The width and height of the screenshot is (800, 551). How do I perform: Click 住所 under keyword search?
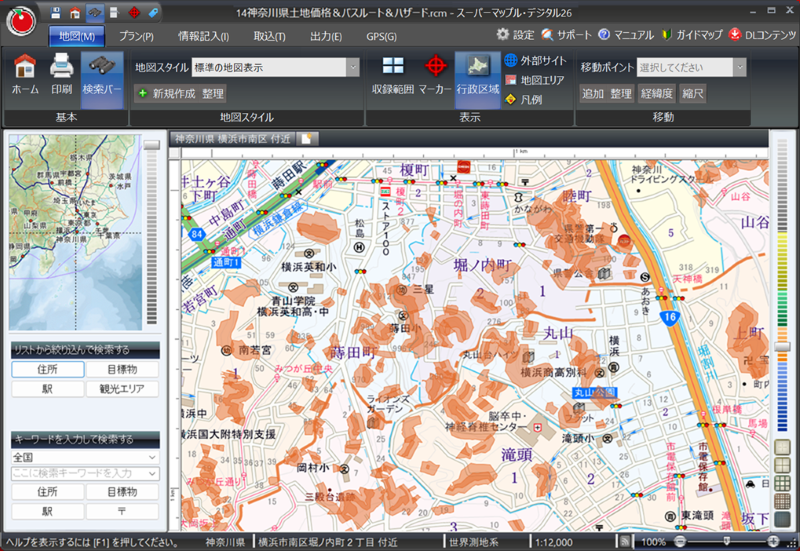47,492
